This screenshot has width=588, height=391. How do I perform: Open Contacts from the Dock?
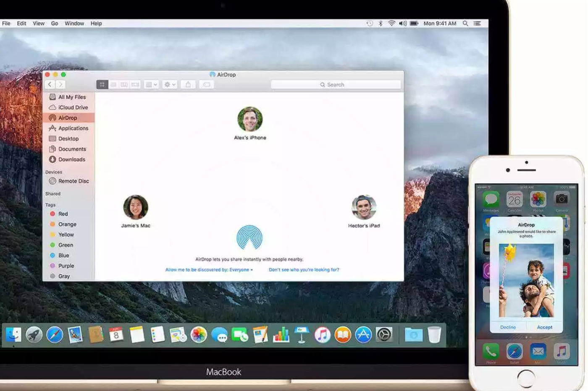pos(96,335)
